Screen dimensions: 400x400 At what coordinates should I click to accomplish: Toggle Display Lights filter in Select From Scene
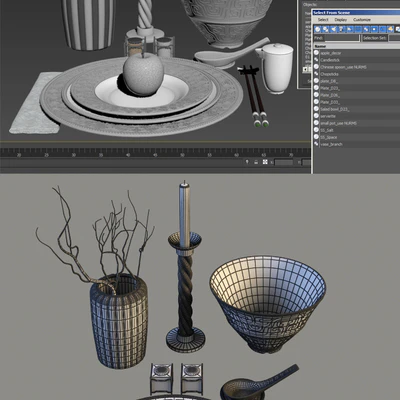click(334, 29)
